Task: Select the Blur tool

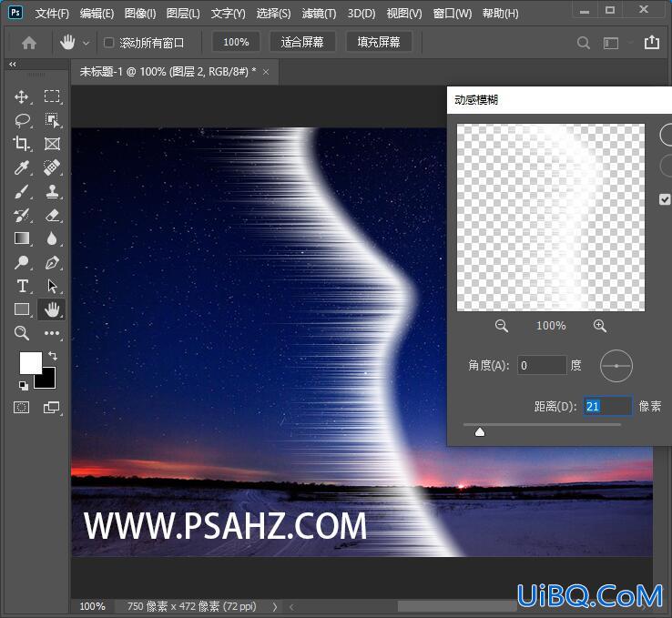Action: [x=52, y=238]
